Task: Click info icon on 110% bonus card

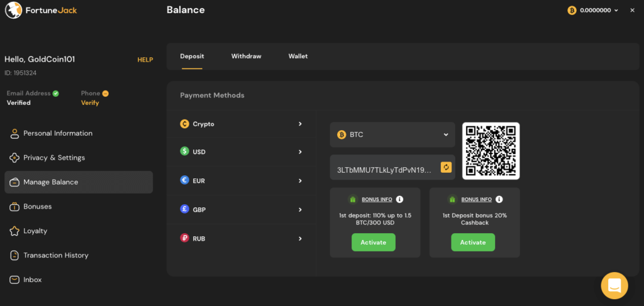Action: coord(399,199)
